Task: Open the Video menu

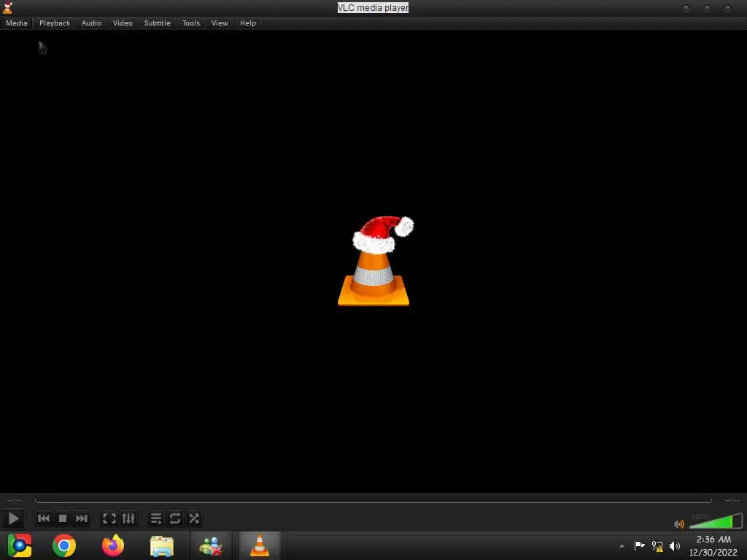Action: (x=123, y=23)
